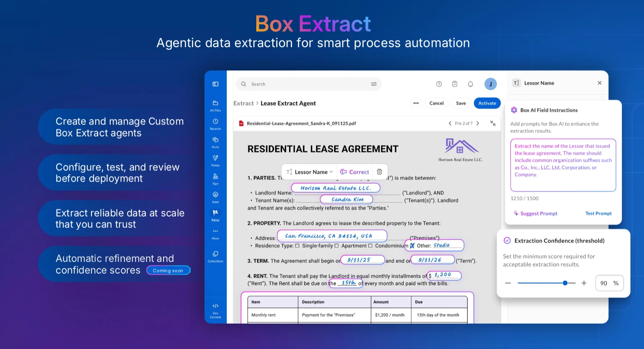
Task: Open notifications bell icon
Action: pyautogui.click(x=471, y=84)
